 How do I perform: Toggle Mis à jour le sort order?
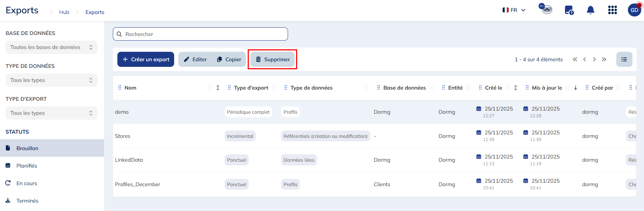point(575,88)
